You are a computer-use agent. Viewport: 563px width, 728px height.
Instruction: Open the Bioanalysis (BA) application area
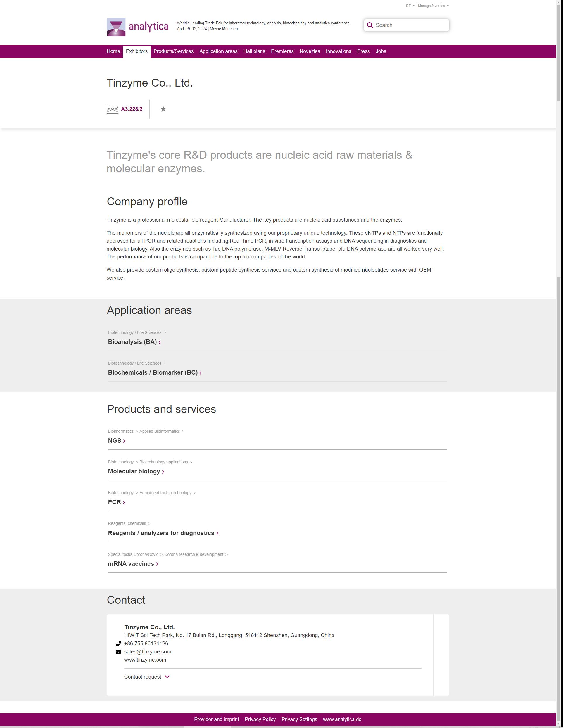[x=132, y=342]
